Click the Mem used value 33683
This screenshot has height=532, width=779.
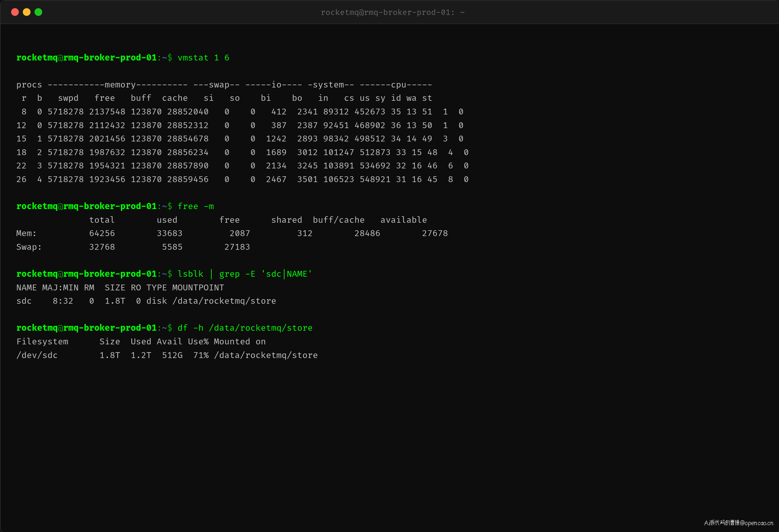pos(170,233)
